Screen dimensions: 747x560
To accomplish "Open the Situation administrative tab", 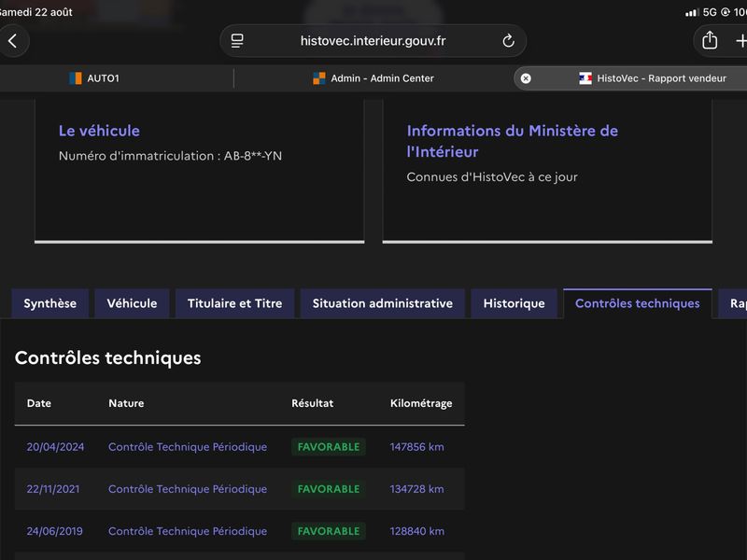I will [383, 303].
